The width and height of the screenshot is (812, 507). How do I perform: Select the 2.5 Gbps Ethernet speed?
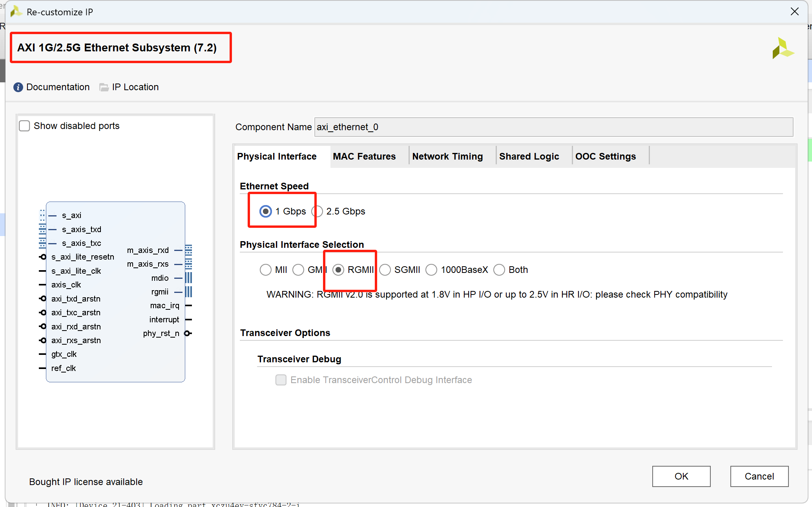(x=318, y=211)
